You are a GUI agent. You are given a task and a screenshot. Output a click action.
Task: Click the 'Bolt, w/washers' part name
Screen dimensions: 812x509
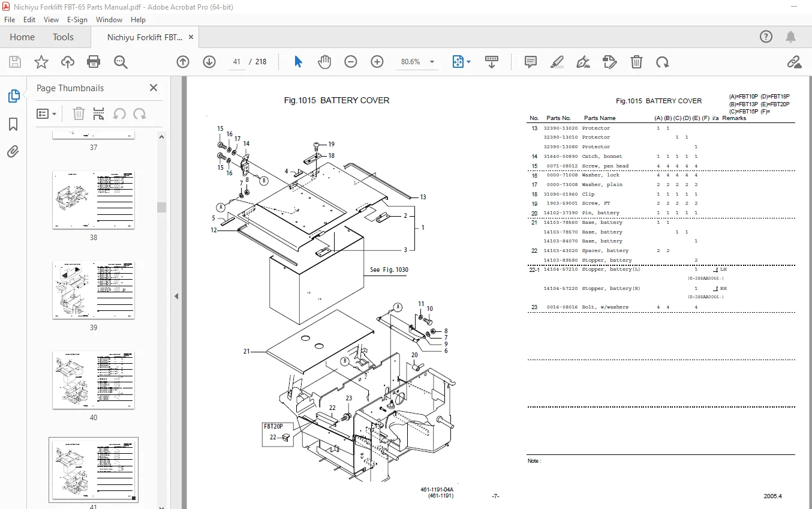(x=605, y=307)
